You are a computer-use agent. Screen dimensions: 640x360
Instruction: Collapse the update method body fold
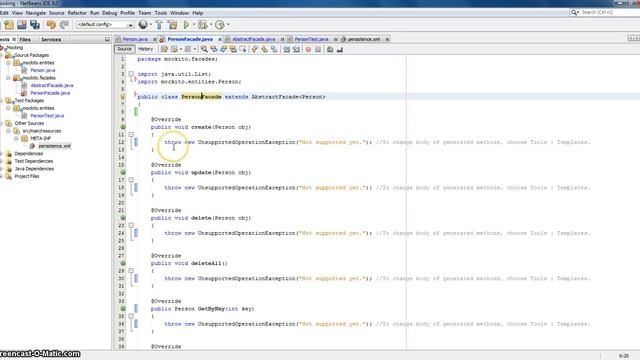click(x=131, y=180)
